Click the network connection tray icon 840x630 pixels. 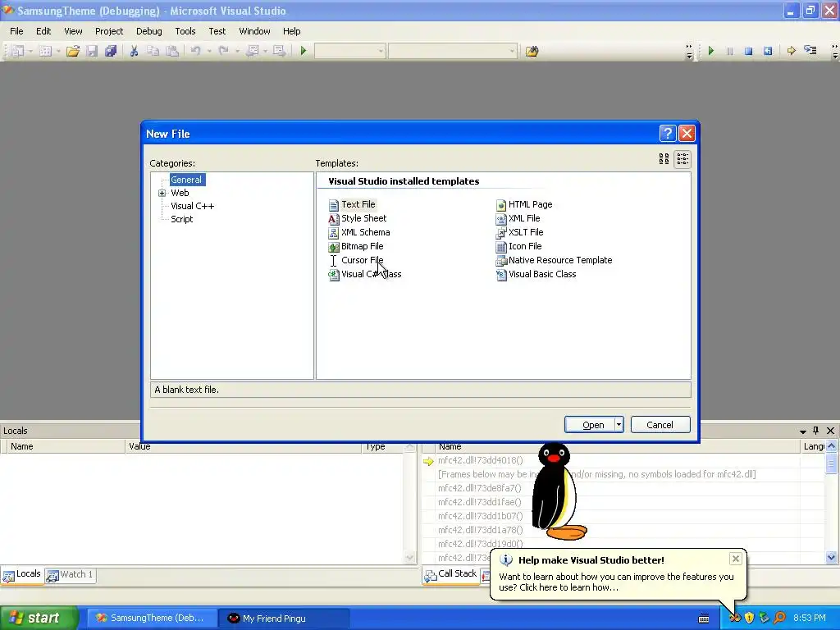pyautogui.click(x=765, y=618)
